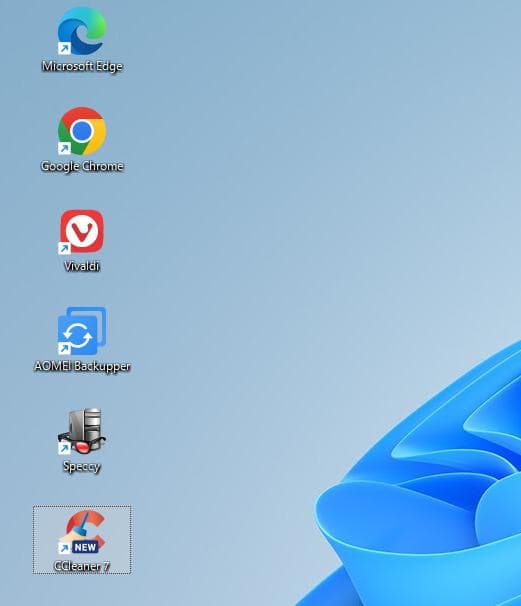Click the "Speccy" label text
This screenshot has height=606, width=521.
82,466
